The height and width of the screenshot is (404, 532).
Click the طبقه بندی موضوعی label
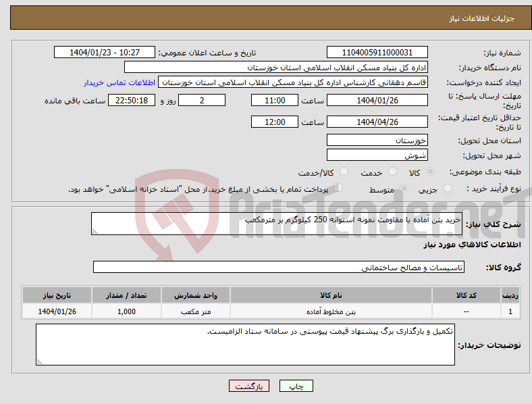point(485,172)
